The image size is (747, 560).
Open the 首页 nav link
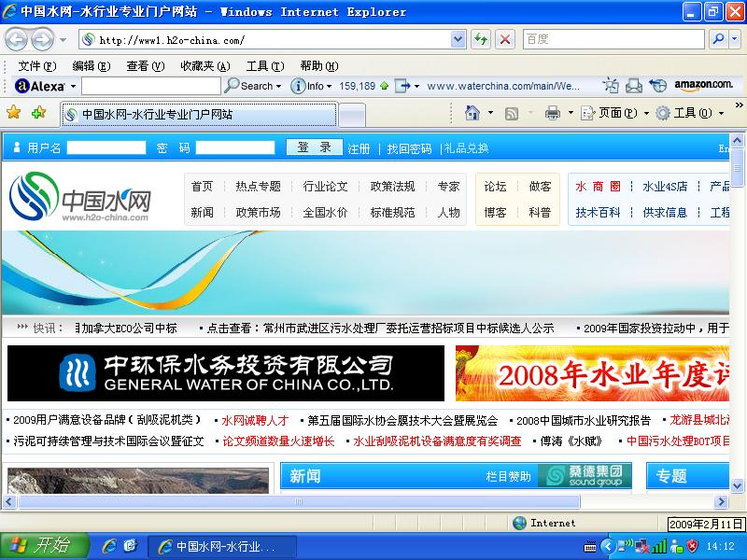point(202,186)
